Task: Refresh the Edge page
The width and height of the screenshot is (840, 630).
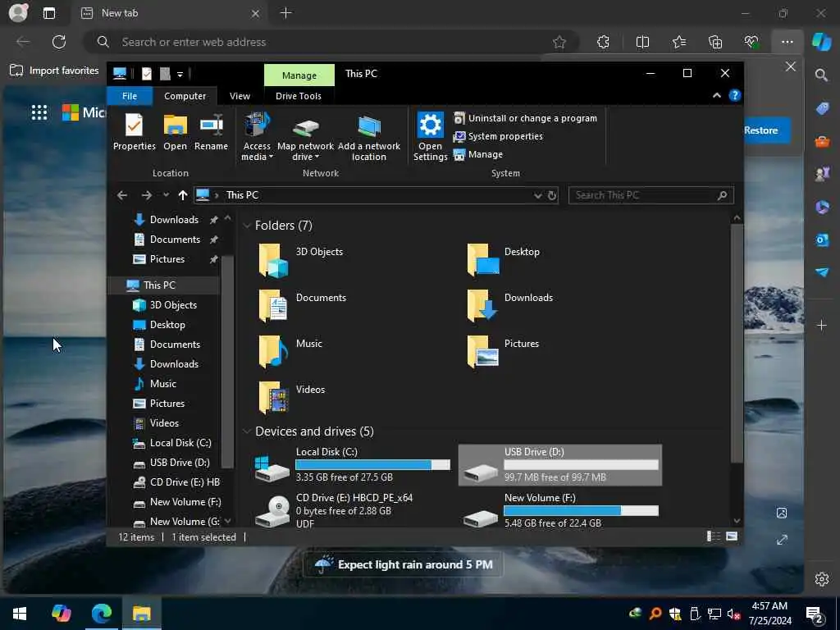Action: pos(59,42)
